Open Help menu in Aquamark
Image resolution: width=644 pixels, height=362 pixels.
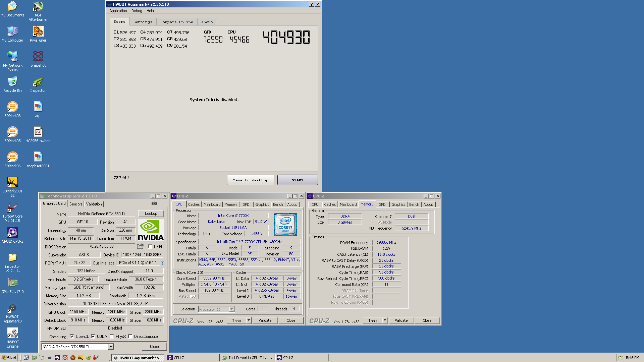[x=150, y=11]
